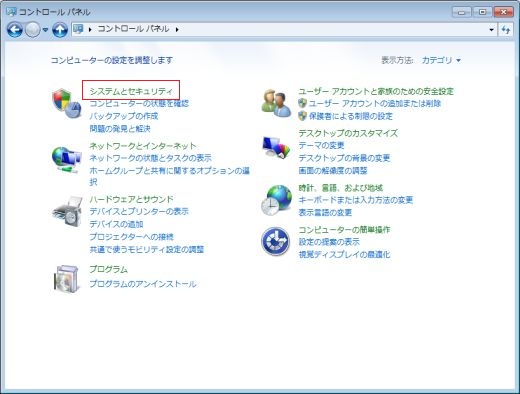Open 問題の発見と解決 link

(x=120, y=128)
